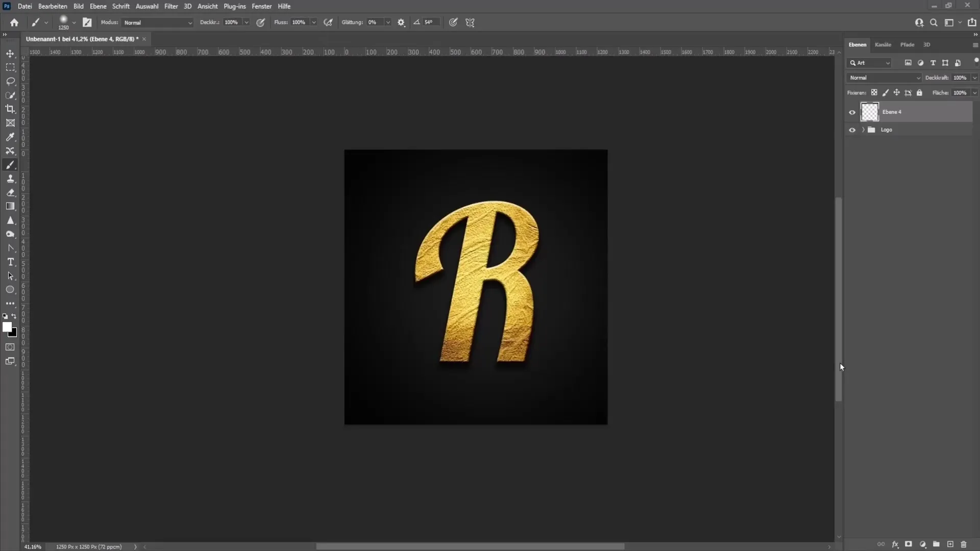Open the Filter menu

tap(170, 6)
